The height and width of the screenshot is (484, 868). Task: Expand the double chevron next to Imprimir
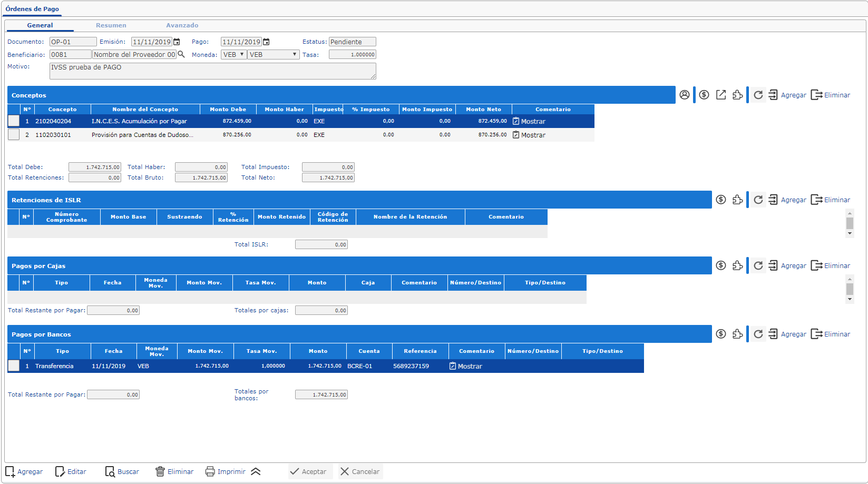pos(256,471)
